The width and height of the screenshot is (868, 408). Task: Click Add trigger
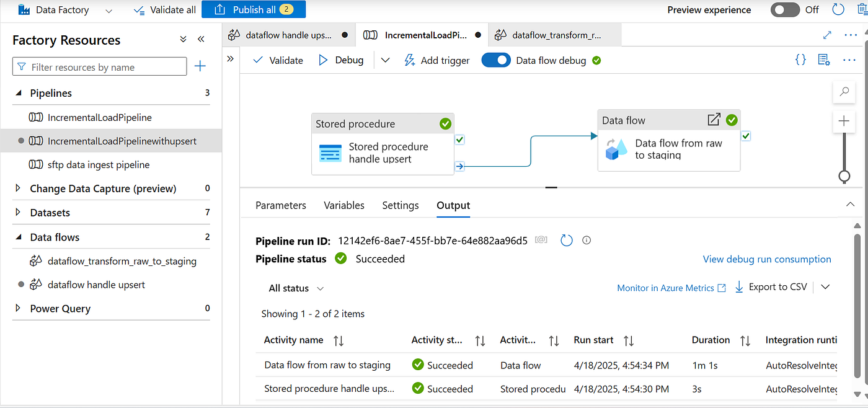(x=436, y=60)
